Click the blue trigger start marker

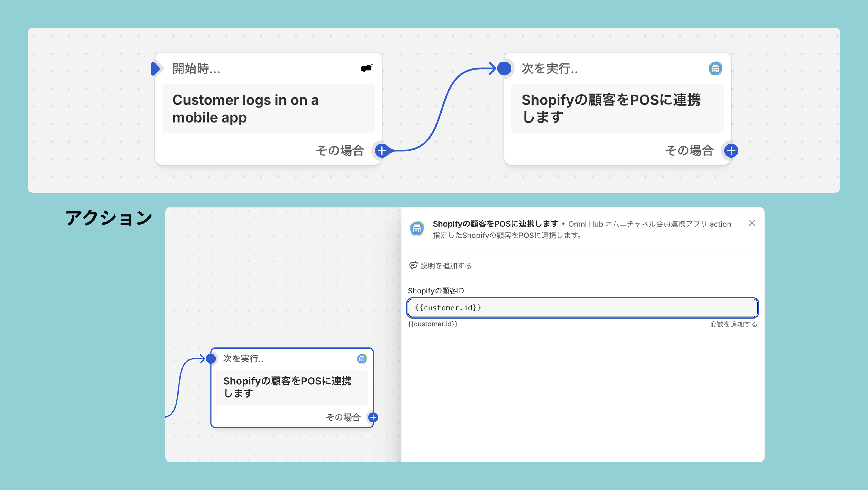pyautogui.click(x=155, y=68)
